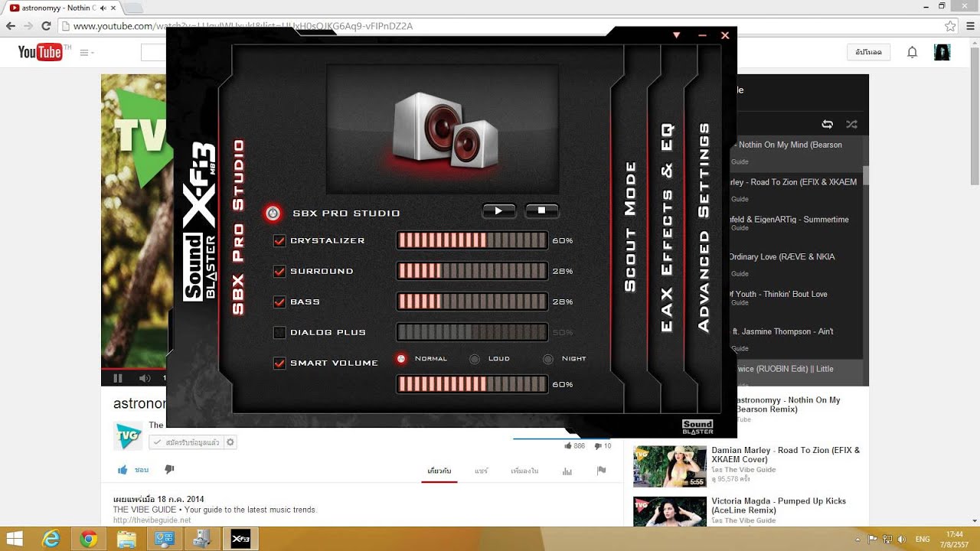Open the TVG channel avatar
Screen dimensions: 980x551
[x=129, y=436]
